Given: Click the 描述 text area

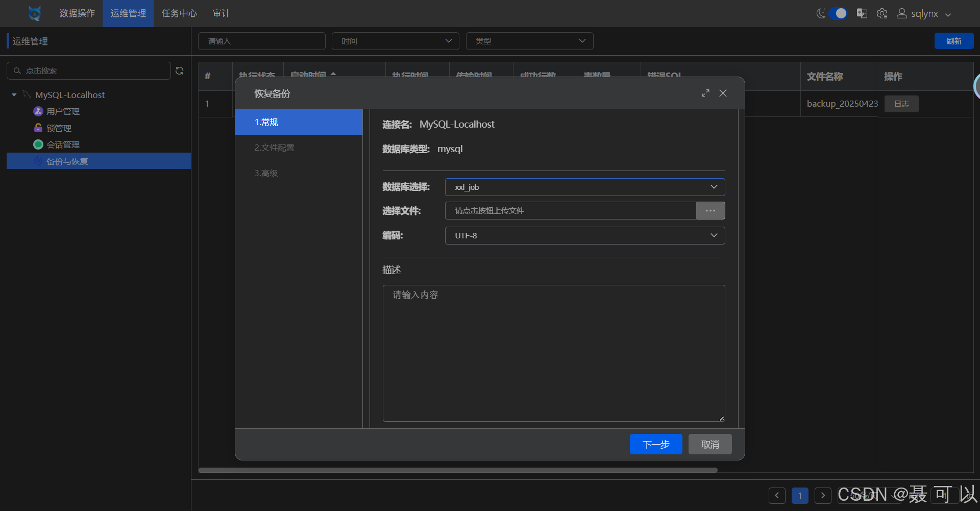Looking at the screenshot, I should coord(554,353).
